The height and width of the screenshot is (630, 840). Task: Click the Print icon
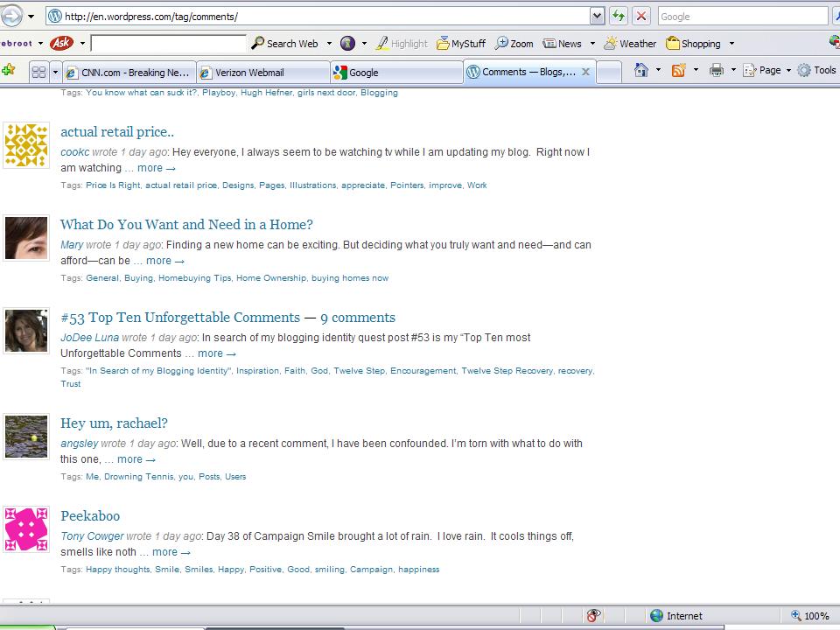point(716,71)
